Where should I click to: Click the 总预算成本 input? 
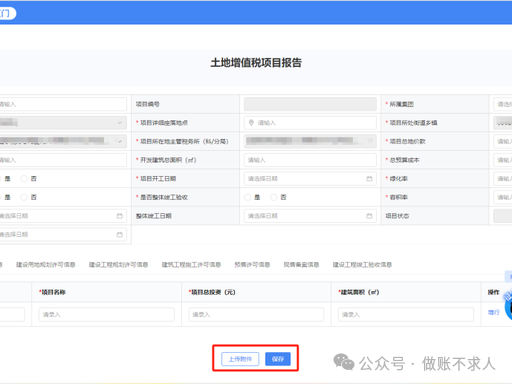[503, 160]
